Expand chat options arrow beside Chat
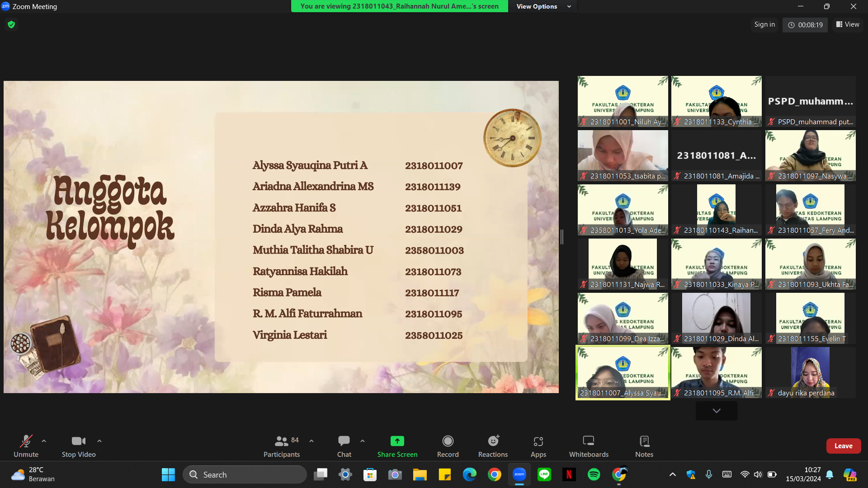Image resolution: width=868 pixels, height=488 pixels. 363,441
